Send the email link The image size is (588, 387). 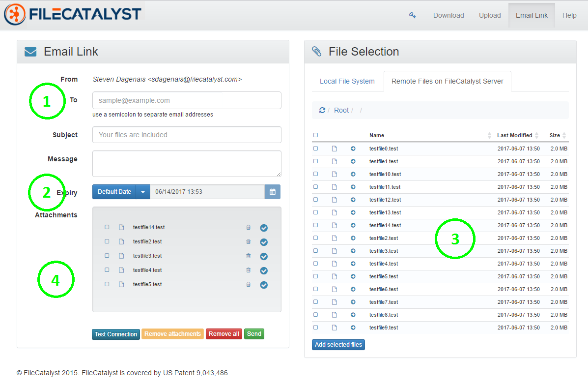click(254, 334)
